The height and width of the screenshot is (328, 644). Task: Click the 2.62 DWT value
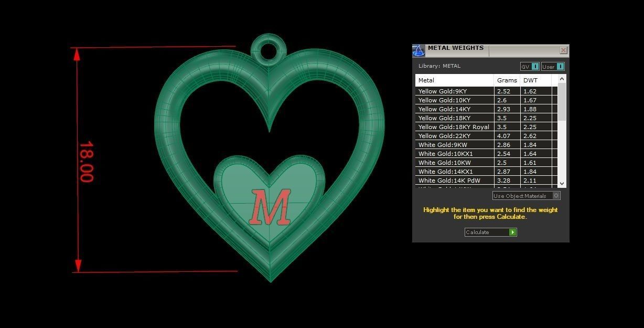530,136
